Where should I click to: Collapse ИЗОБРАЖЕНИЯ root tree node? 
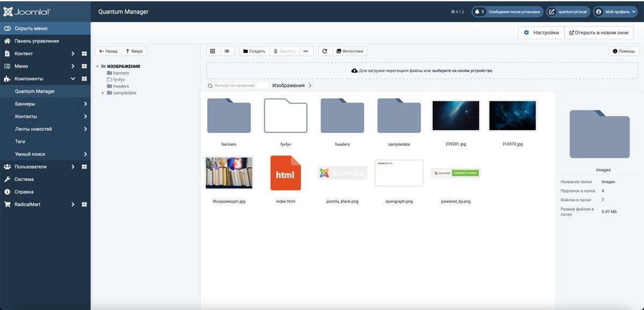click(x=97, y=67)
